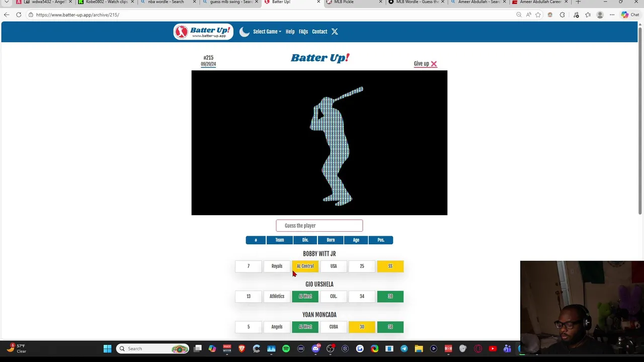
Task: Switch to the Kobe0802 Watch clips tab
Action: point(106,2)
